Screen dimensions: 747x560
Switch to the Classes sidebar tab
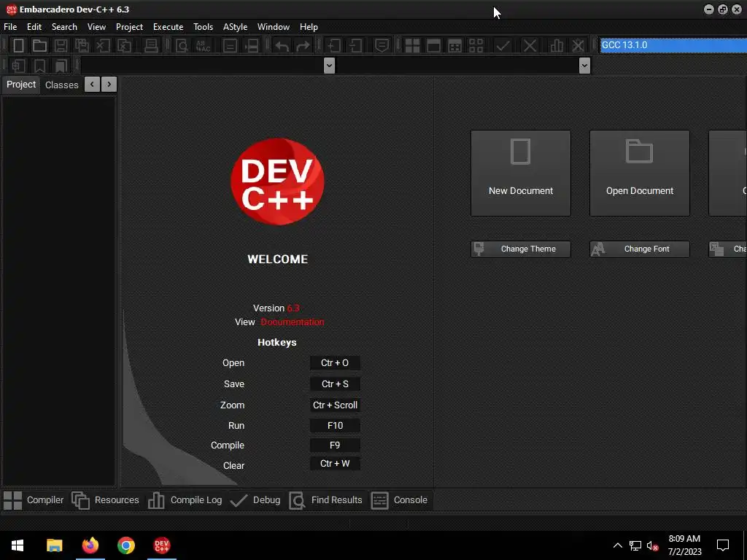pos(61,85)
